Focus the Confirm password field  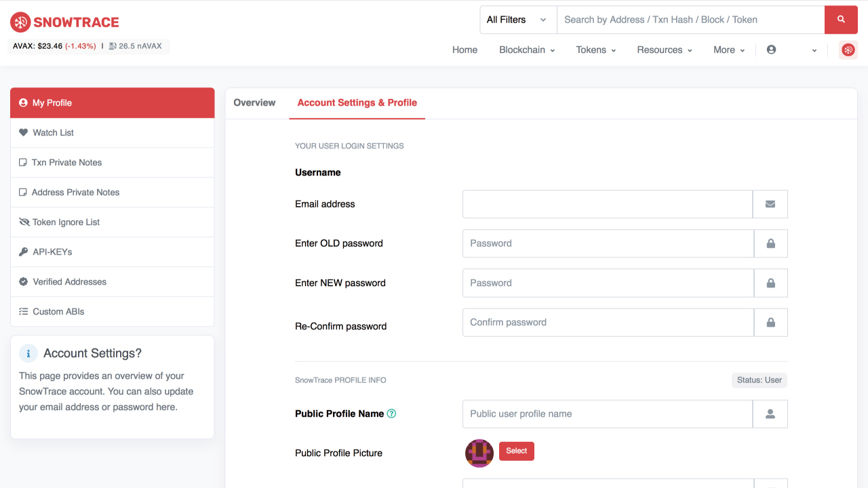(x=608, y=323)
